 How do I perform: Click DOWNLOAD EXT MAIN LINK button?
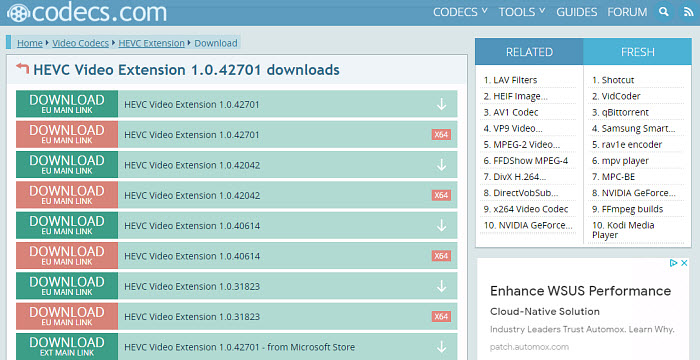tap(67, 347)
